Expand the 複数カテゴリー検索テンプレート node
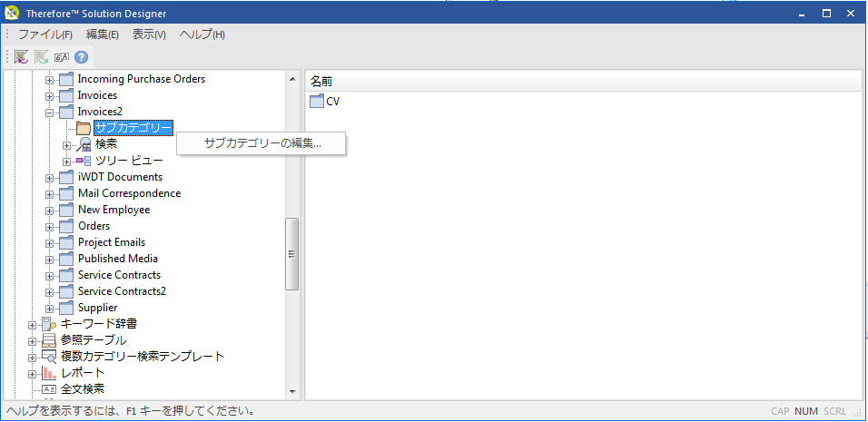The height and width of the screenshot is (422, 868). 32,358
